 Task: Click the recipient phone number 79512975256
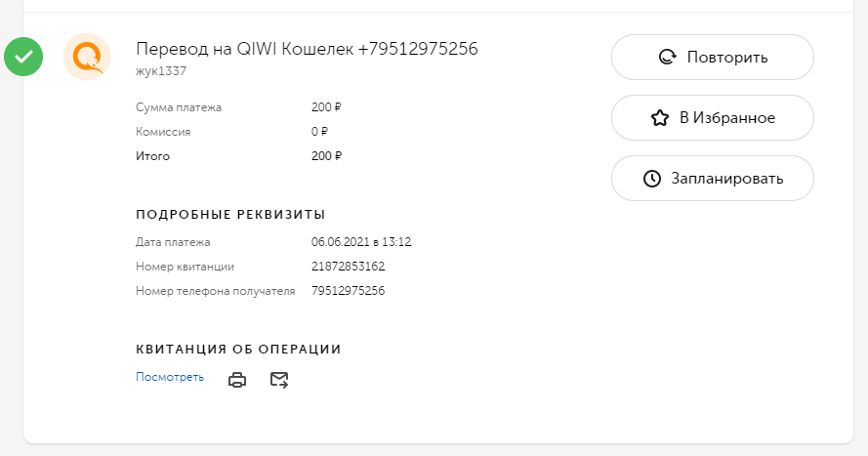tap(349, 291)
